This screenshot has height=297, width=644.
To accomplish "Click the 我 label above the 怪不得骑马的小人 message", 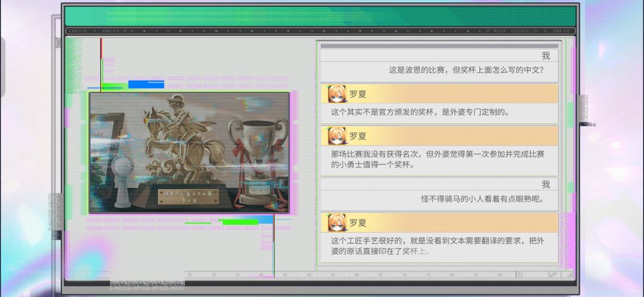I will (546, 184).
